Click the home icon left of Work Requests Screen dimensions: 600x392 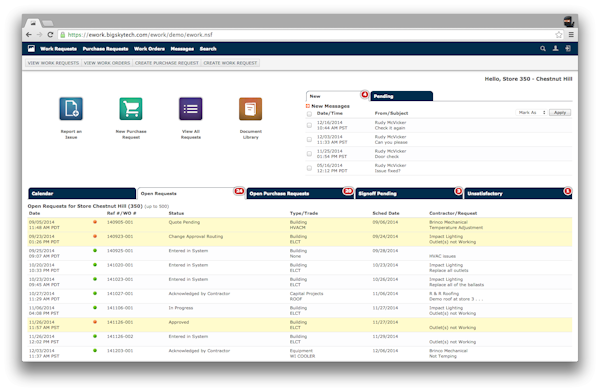31,49
